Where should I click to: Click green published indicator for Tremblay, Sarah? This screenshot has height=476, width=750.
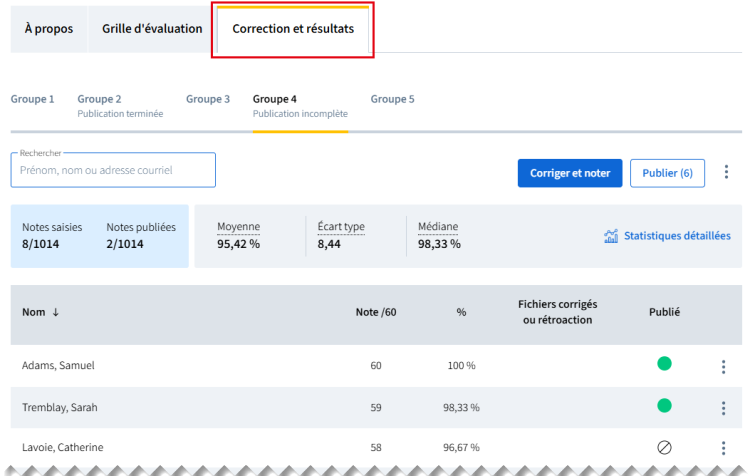coord(664,406)
